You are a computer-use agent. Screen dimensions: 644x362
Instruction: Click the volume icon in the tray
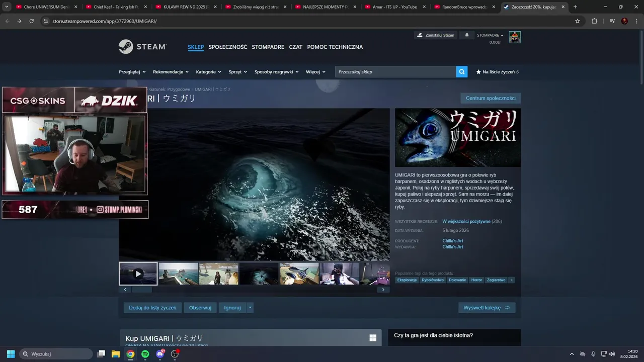(x=612, y=354)
